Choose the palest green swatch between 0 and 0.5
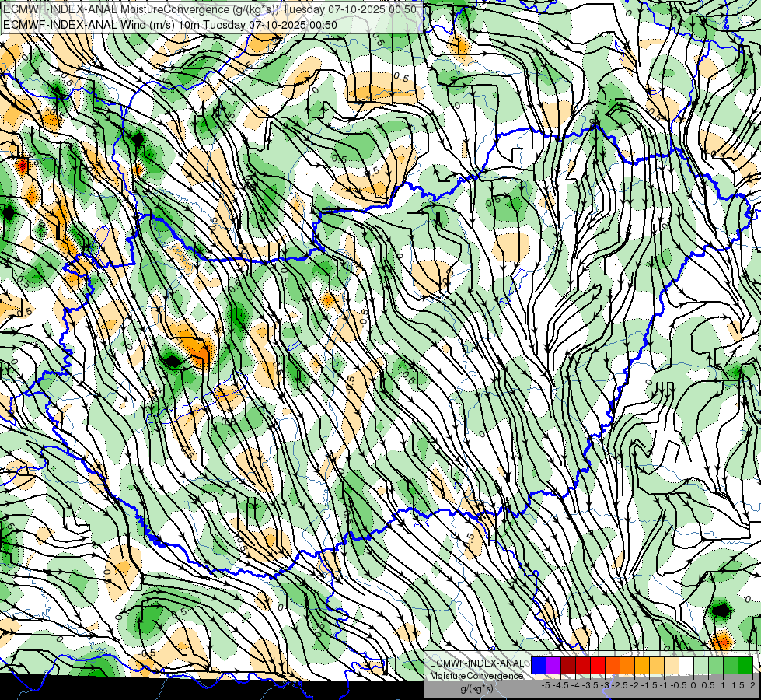The width and height of the screenshot is (761, 700). coord(701,665)
